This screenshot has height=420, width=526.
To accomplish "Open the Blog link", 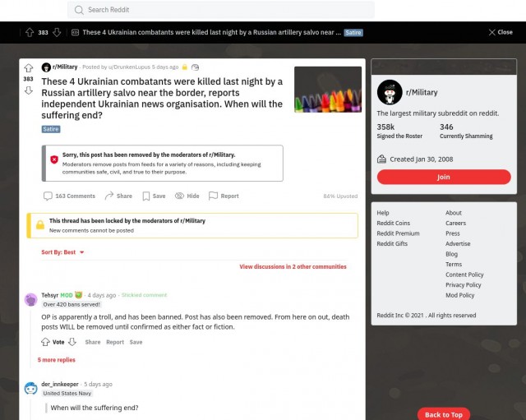I will pyautogui.click(x=451, y=254).
